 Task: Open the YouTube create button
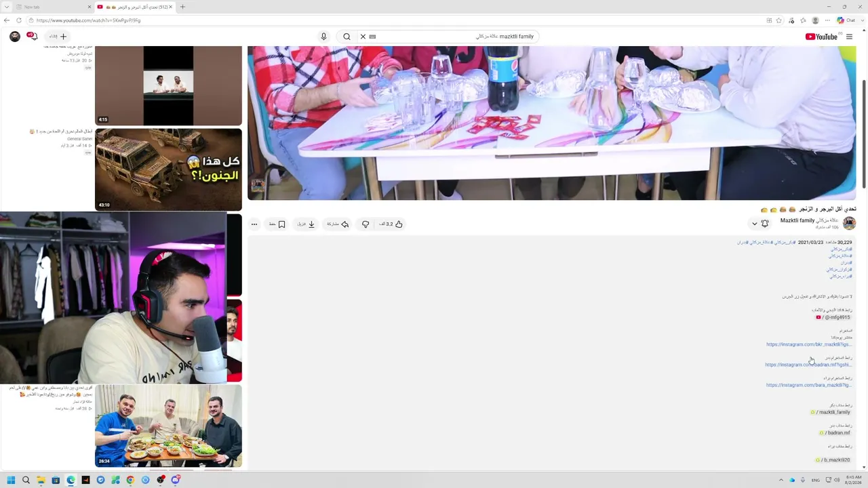point(58,37)
